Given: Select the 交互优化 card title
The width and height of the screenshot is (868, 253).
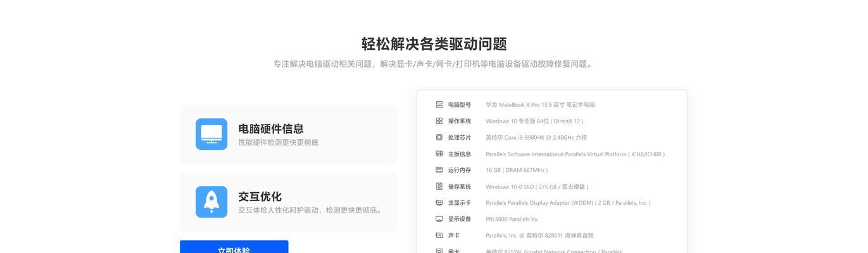Looking at the screenshot, I should coord(260,197).
